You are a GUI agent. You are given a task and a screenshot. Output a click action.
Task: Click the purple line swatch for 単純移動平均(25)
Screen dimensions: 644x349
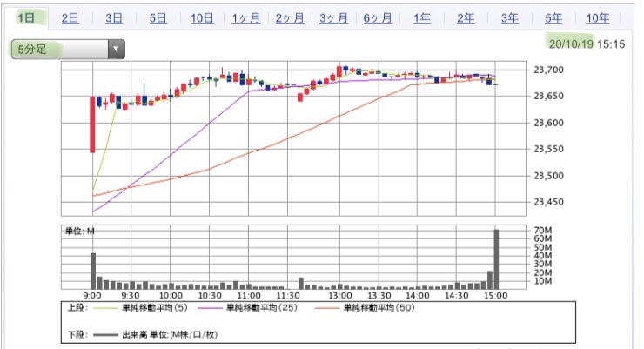[211, 308]
